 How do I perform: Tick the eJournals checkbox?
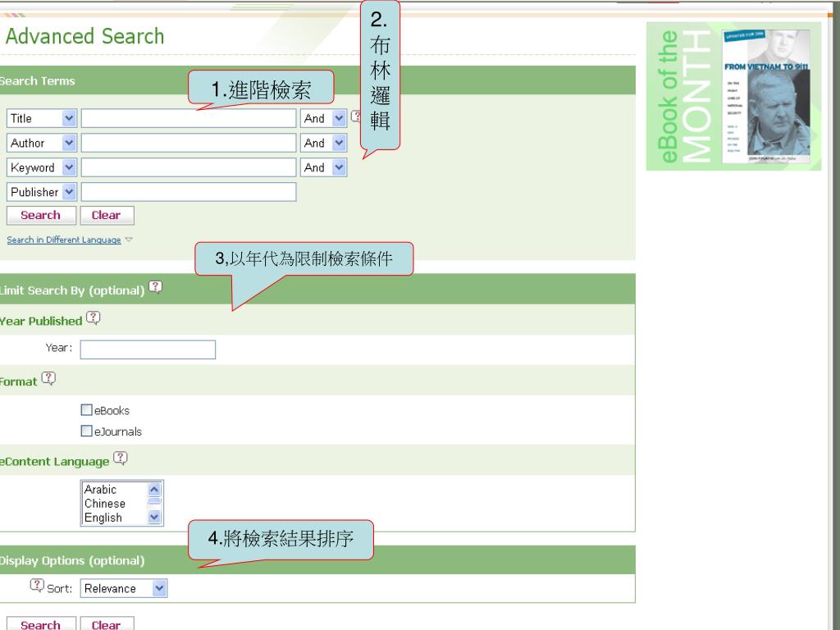[x=86, y=431]
